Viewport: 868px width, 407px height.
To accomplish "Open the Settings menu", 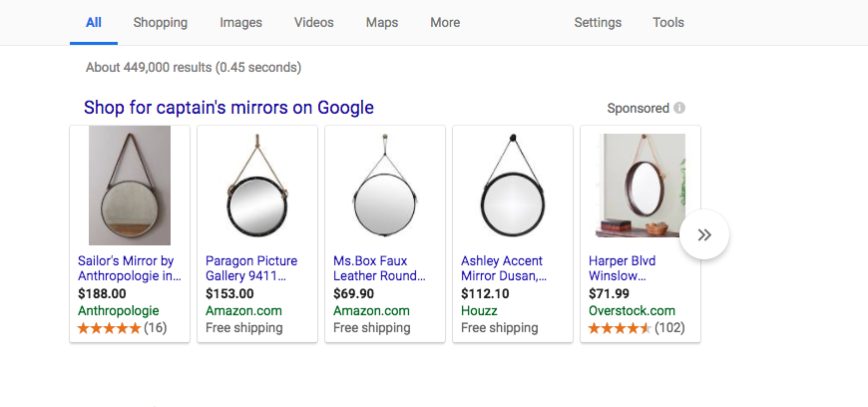I will [598, 23].
